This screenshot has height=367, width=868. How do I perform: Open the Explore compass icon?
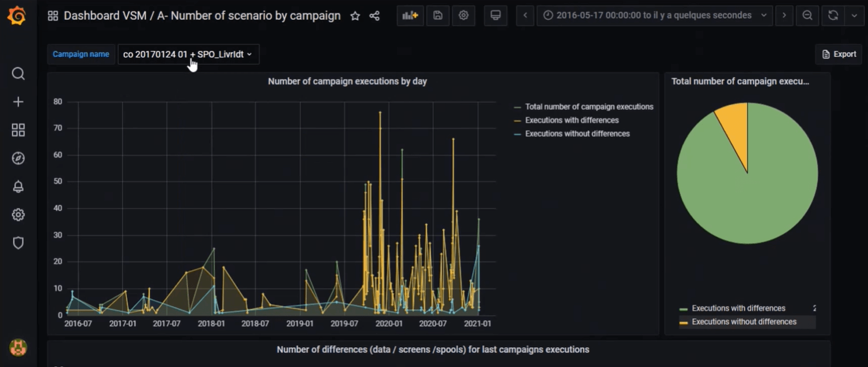(18, 158)
